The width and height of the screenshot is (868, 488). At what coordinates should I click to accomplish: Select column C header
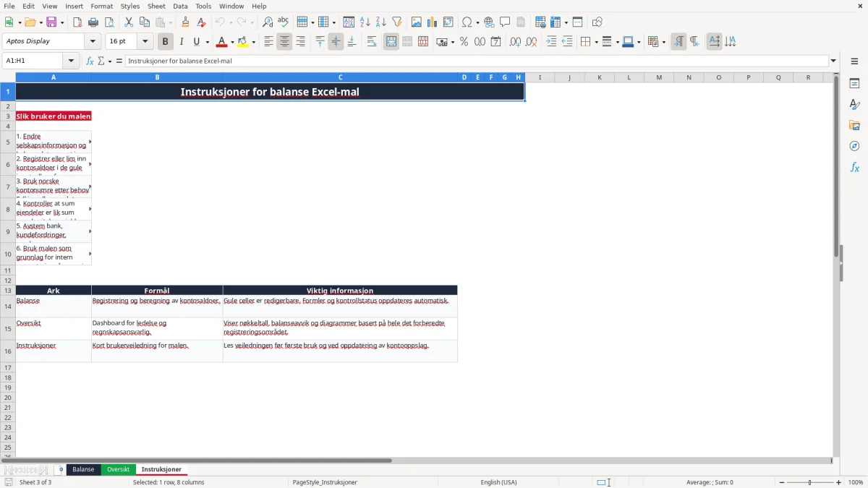pos(340,77)
